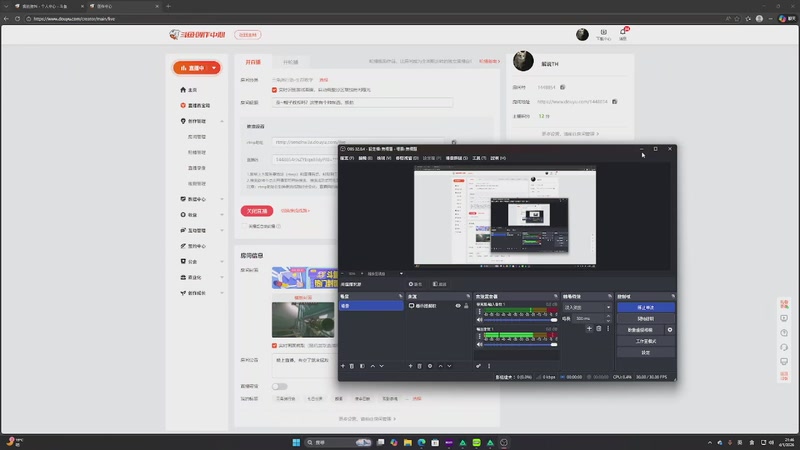The image size is (800, 450).
Task: Click Start Recording in OBS Controls
Action: (x=645, y=319)
